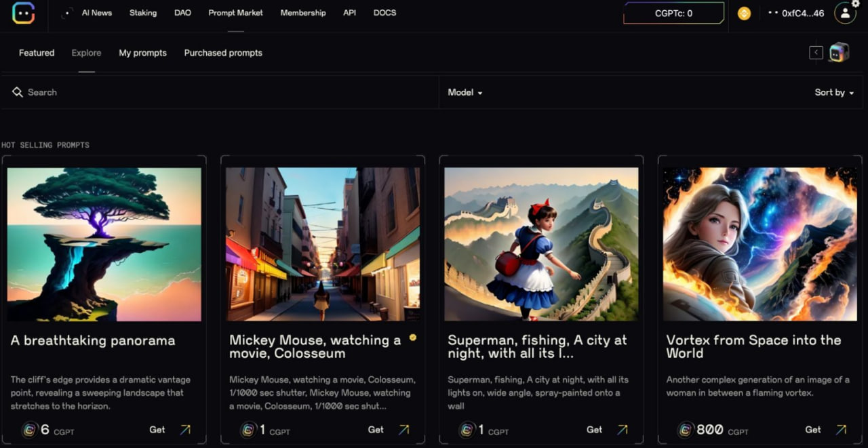The height and width of the screenshot is (448, 868).
Task: Click the arrow icon on Vortex from Space card
Action: point(841,429)
